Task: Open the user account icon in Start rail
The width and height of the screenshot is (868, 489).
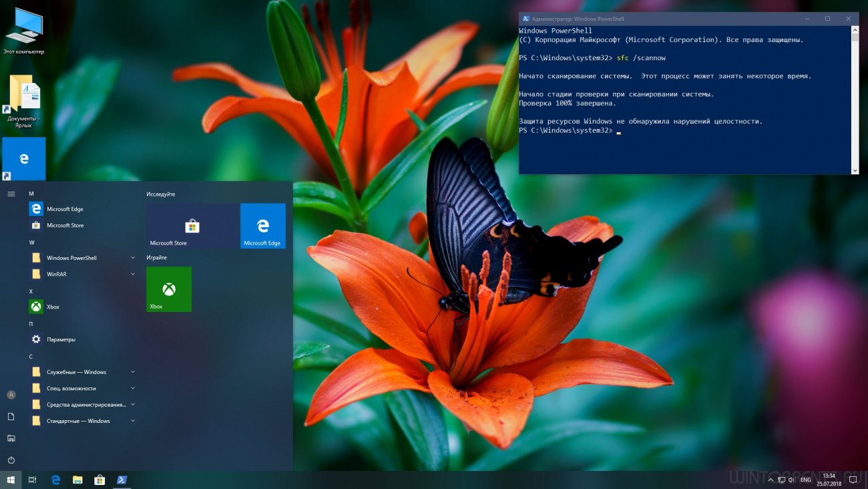Action: tap(11, 395)
